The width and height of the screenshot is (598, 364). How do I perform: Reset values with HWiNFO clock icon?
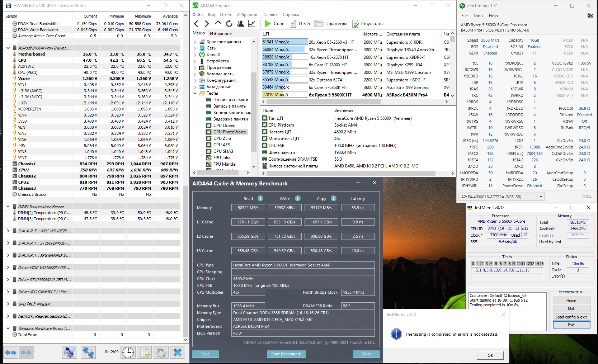[128, 353]
